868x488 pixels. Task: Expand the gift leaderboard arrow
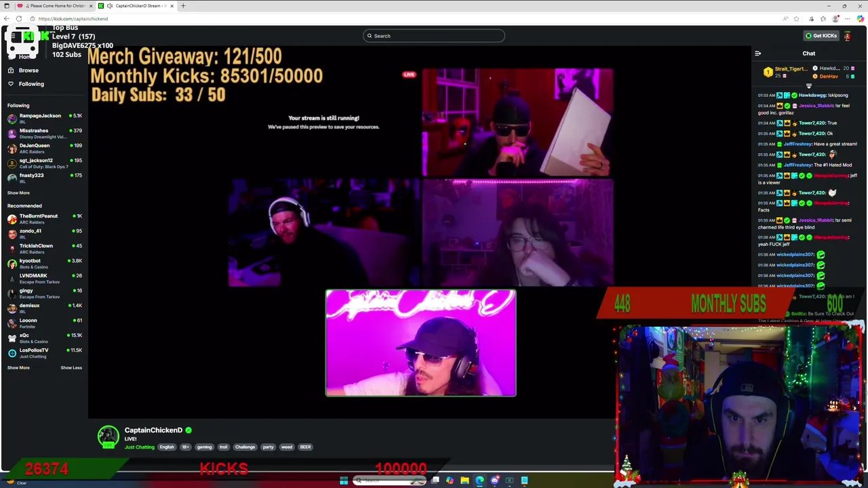click(808, 86)
